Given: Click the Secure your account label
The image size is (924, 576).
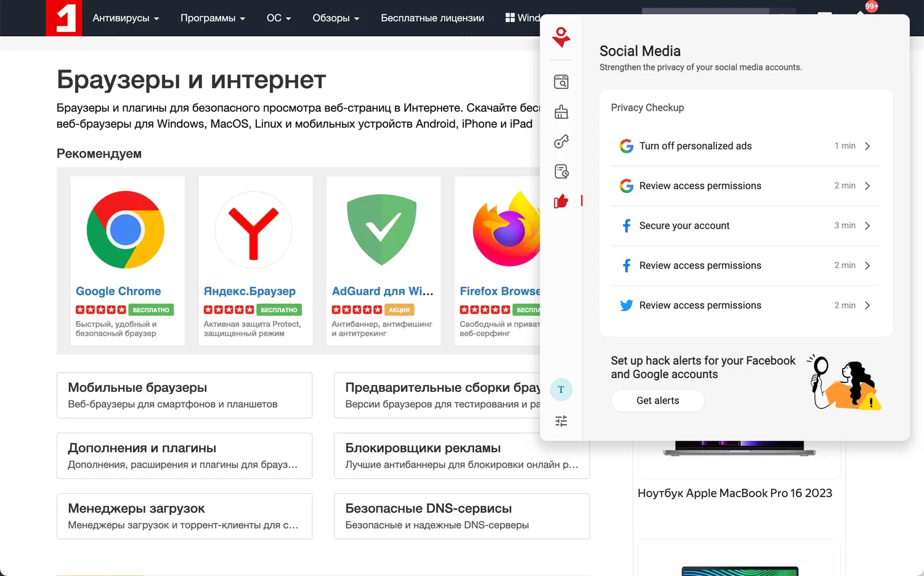Looking at the screenshot, I should tap(684, 226).
